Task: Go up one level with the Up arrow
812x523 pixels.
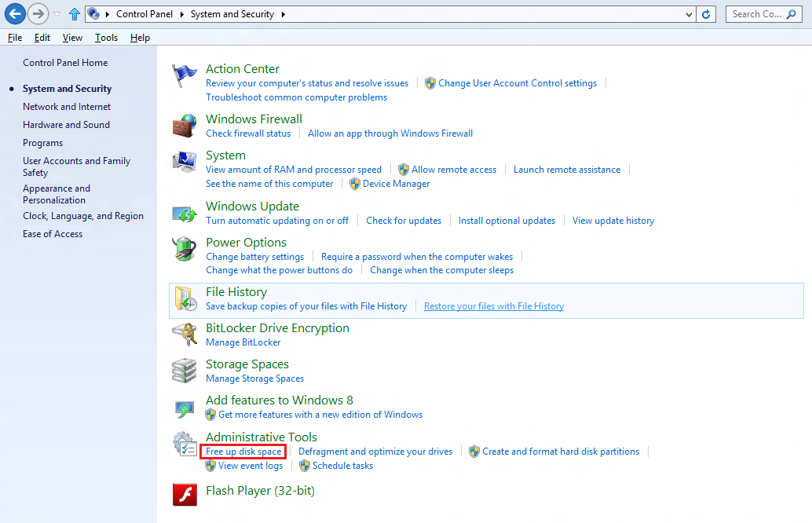Action: (x=75, y=14)
